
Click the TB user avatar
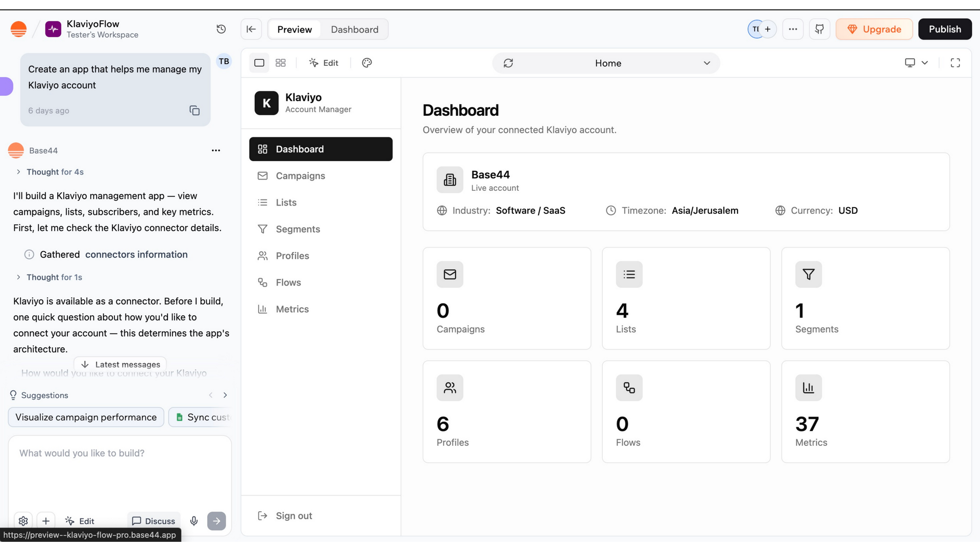click(x=224, y=62)
